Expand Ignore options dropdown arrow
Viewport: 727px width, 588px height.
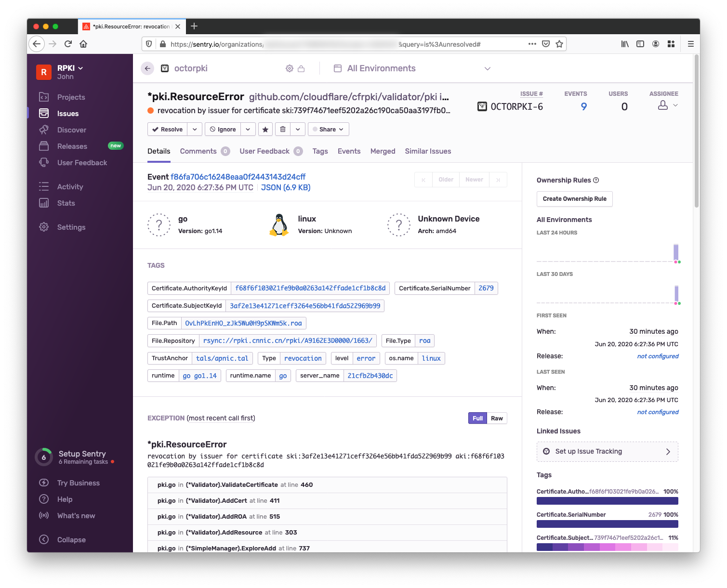(248, 129)
